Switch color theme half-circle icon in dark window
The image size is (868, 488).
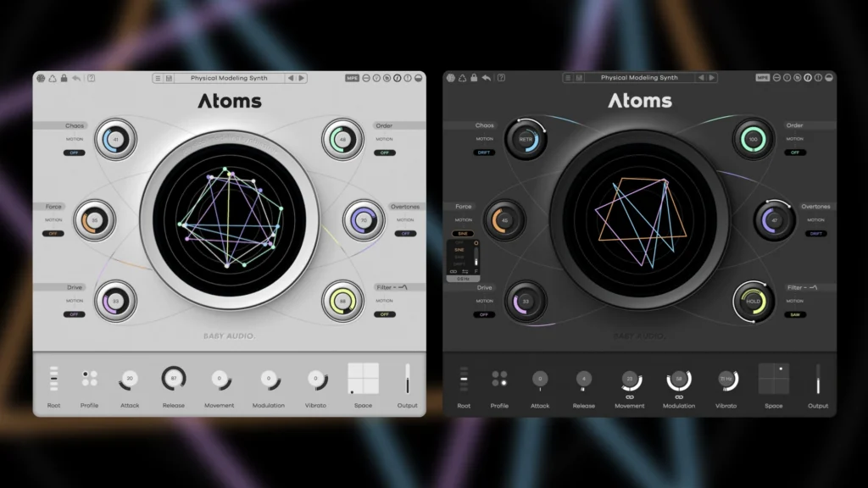pos(829,77)
